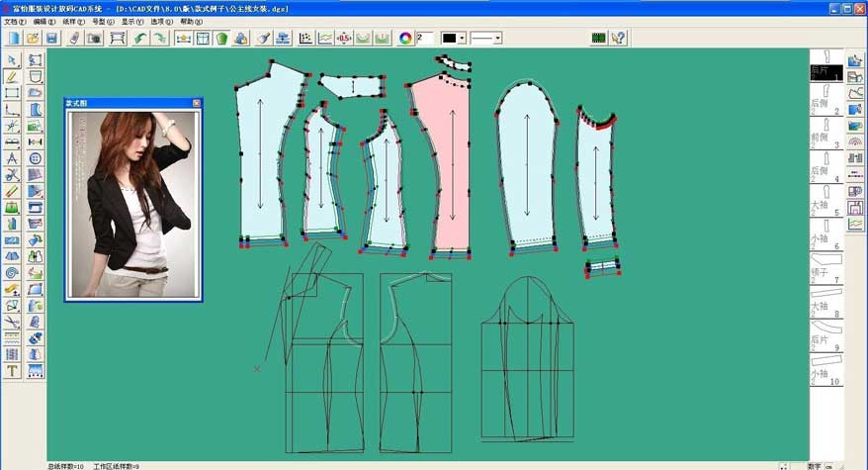868x470 pixels.
Task: Close the 款式图 image panel
Action: (x=196, y=102)
